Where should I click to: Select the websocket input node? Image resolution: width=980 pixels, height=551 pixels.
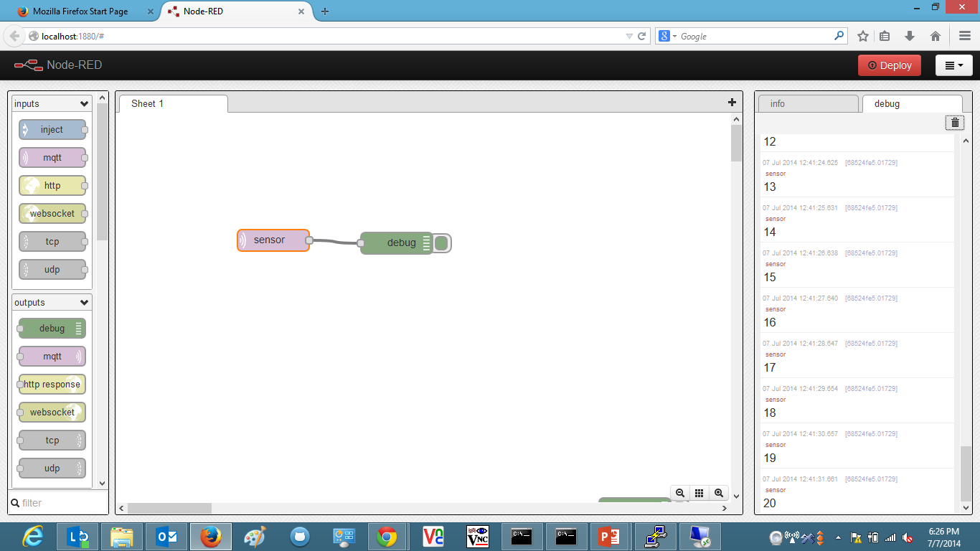point(52,214)
